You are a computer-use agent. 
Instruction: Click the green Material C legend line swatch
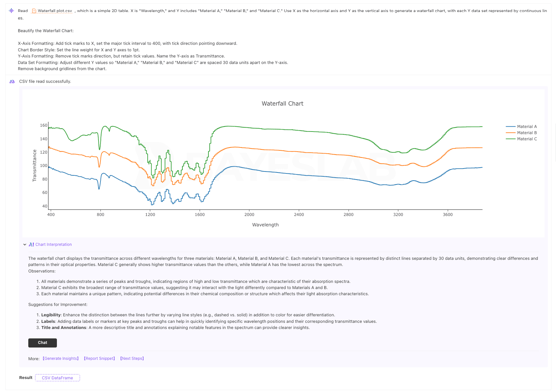click(511, 139)
